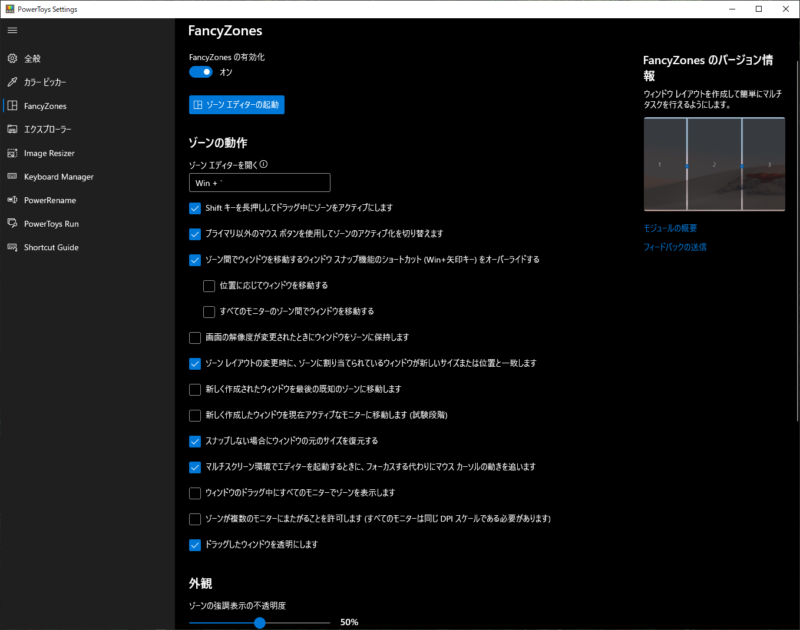This screenshot has width=800, height=630.
Task: Click the ゾーンの強調表示の不透明度 slider thumb
Action: click(x=260, y=622)
